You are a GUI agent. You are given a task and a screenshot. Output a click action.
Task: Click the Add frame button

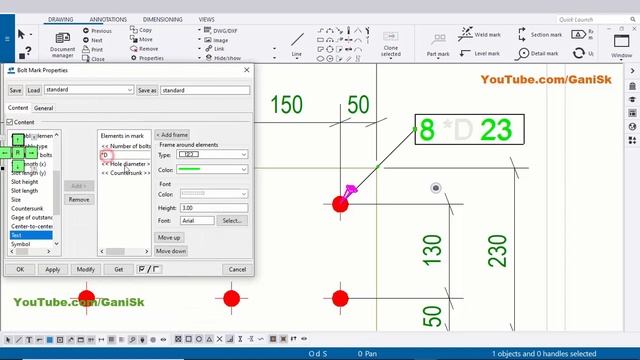click(x=172, y=135)
